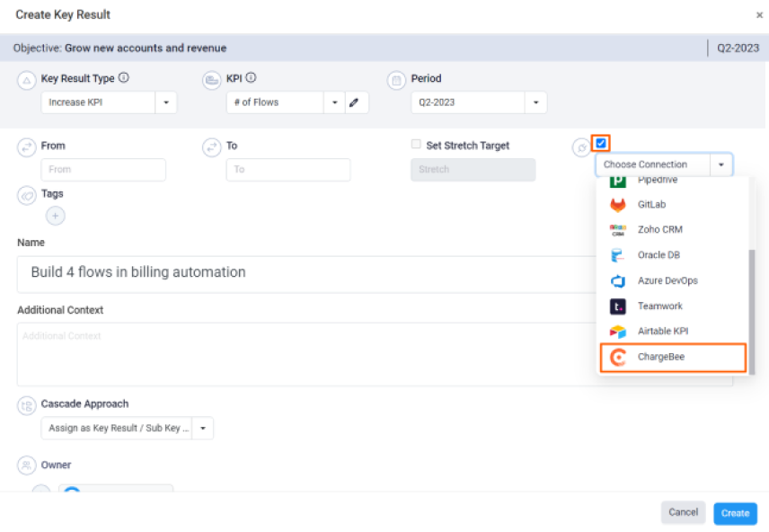Open the Cascade Approach dropdown arrow
The height and width of the screenshot is (532, 769).
[202, 429]
